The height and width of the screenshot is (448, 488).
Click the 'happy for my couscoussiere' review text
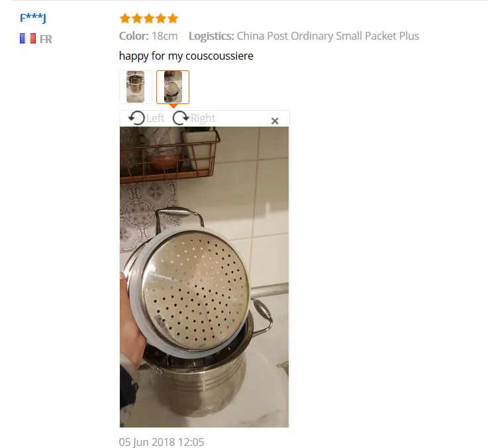(x=186, y=56)
